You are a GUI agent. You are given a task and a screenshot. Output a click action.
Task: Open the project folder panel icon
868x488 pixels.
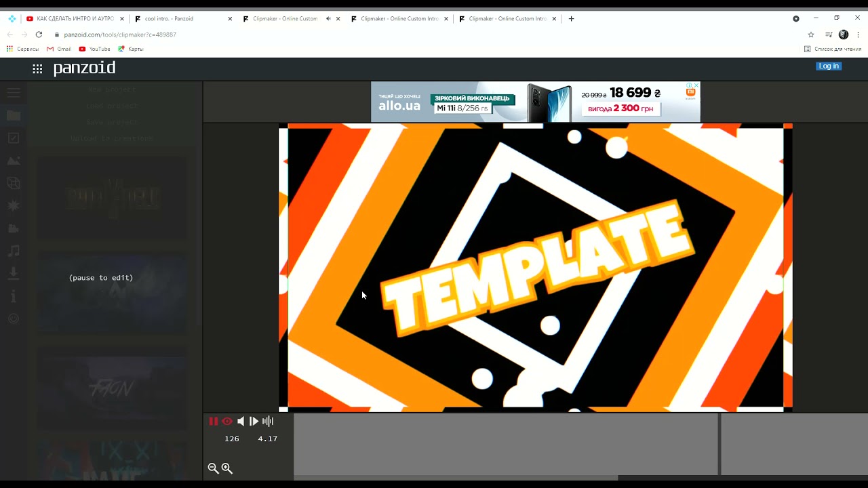[x=14, y=115]
